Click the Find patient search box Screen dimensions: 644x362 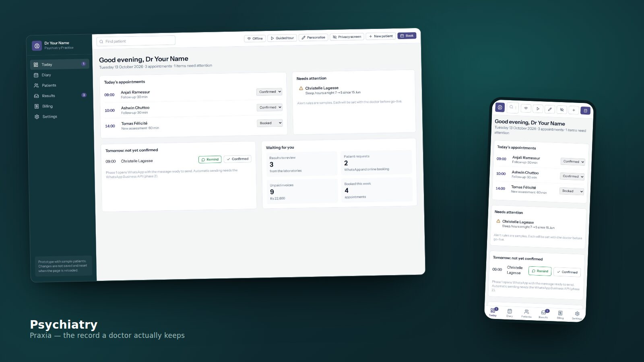(x=136, y=41)
